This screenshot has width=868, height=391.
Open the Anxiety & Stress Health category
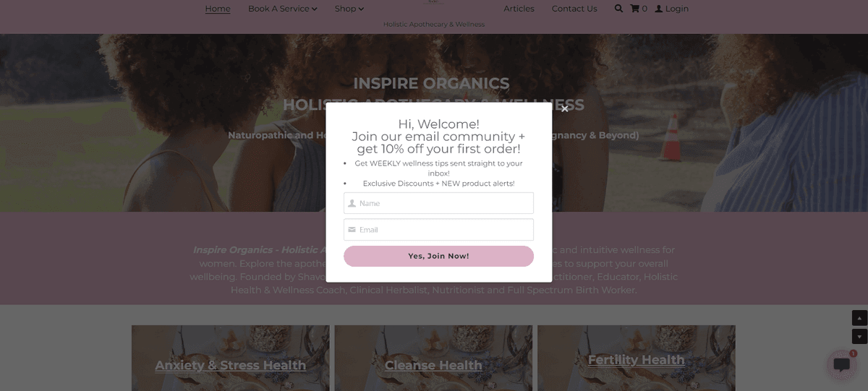231,365
